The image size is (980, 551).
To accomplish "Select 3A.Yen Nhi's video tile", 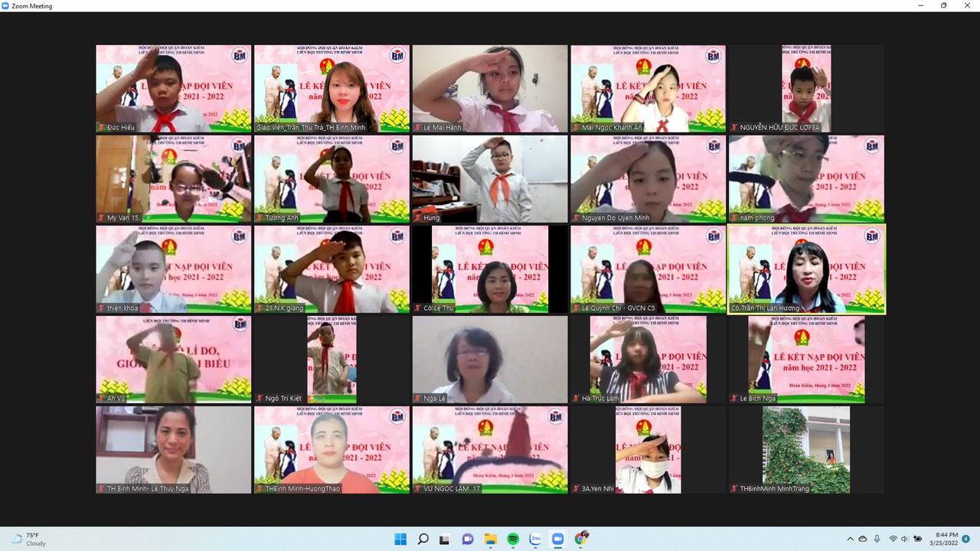I will [x=648, y=450].
